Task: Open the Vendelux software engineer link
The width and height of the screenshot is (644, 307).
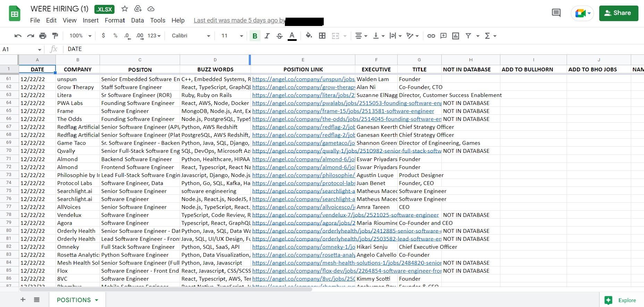Action: click(x=346, y=215)
